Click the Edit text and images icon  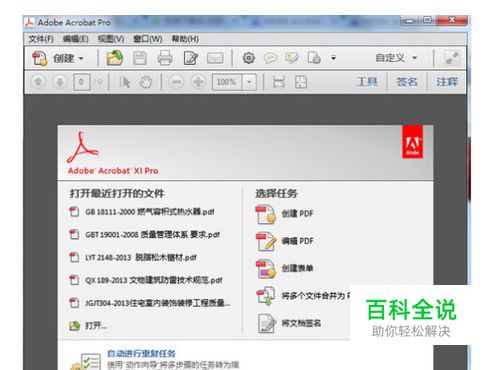click(191, 58)
